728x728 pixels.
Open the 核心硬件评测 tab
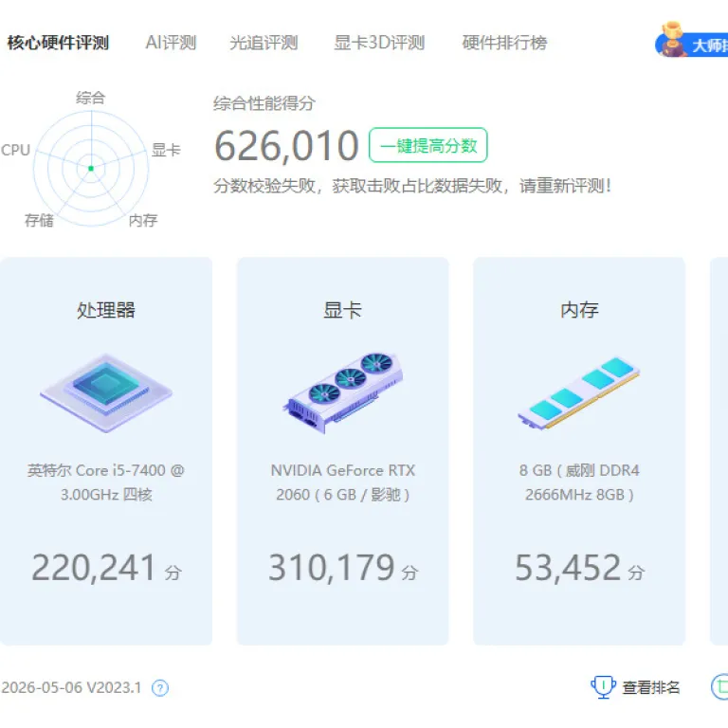[x=58, y=43]
